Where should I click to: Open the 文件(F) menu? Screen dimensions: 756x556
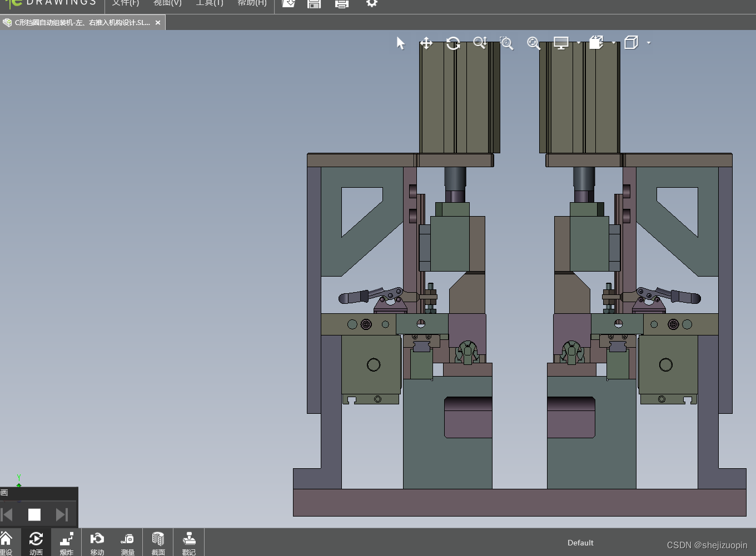pyautogui.click(x=126, y=3)
